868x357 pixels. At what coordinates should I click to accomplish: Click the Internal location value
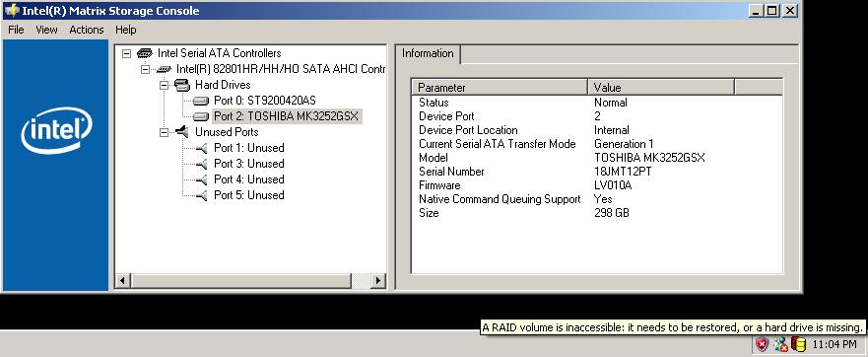(x=611, y=130)
